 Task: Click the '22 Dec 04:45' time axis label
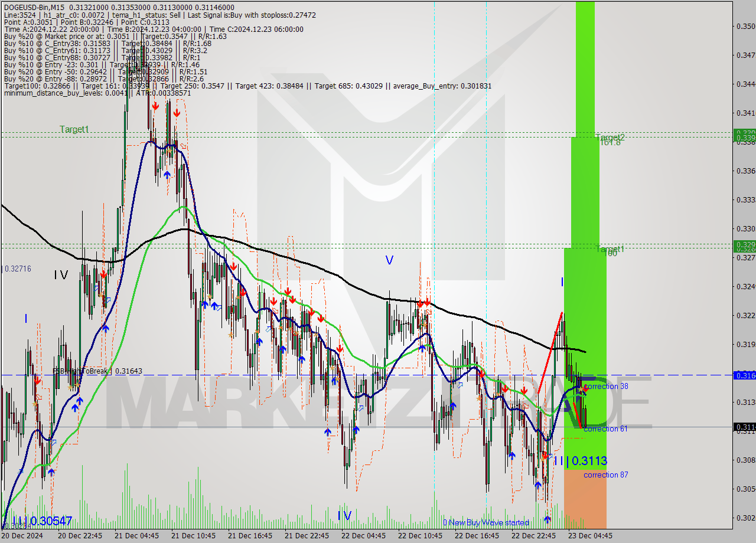tap(363, 536)
